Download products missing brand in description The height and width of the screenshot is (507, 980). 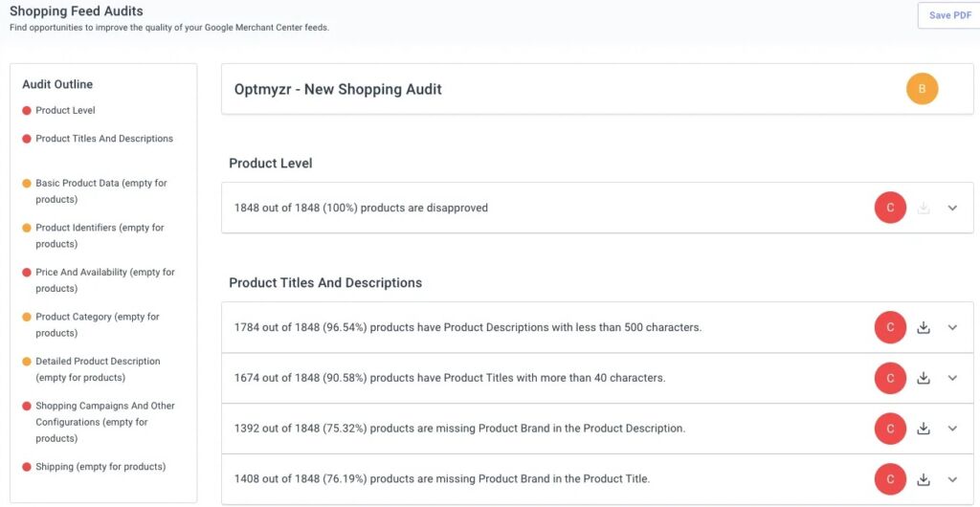click(924, 429)
